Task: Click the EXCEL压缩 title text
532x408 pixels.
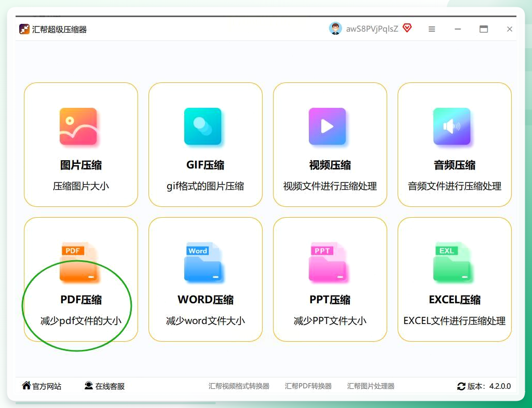Action: point(454,300)
